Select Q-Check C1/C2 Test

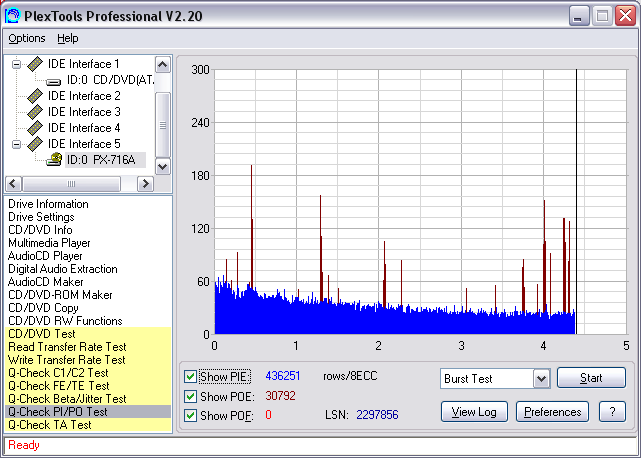tap(88, 373)
